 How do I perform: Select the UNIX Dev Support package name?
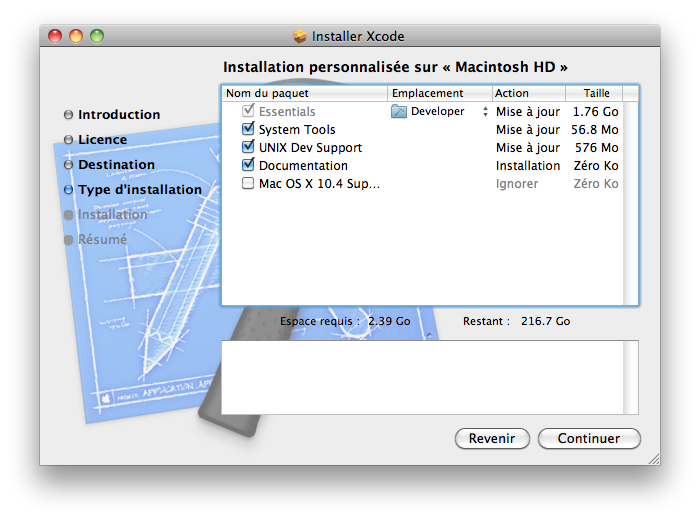[310, 148]
